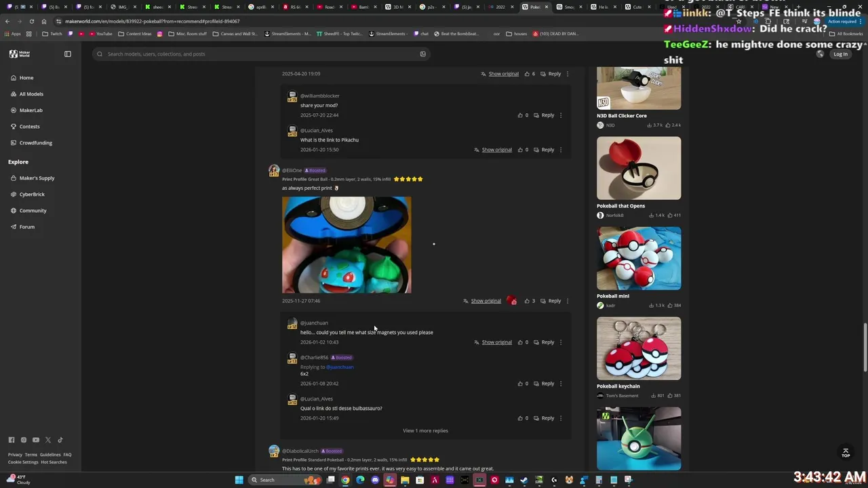The width and height of the screenshot is (868, 488).
Task: Launch Chrome from the taskbar
Action: (x=345, y=480)
